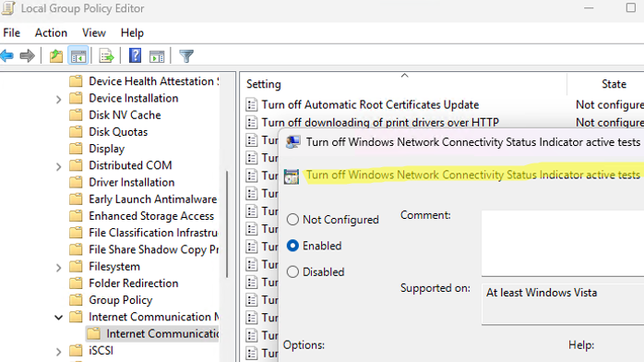Select Turn off downloading of print drivers over HTTP
Screen dimensions: 644x362
[x=380, y=123]
